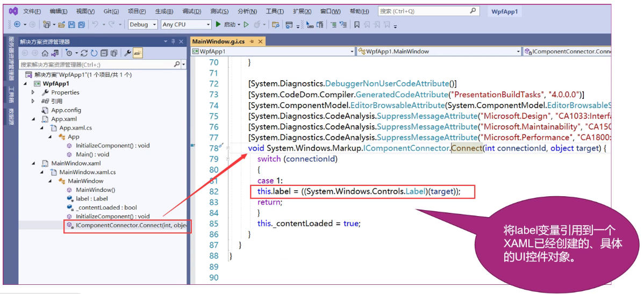Click the properties wrench icon
Viewport: 644px width, 294px height.
(128, 53)
